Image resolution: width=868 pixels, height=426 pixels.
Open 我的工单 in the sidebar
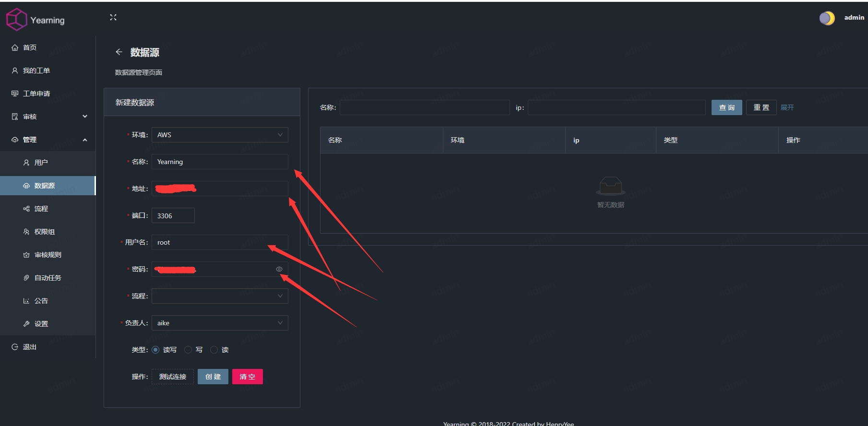pos(48,71)
